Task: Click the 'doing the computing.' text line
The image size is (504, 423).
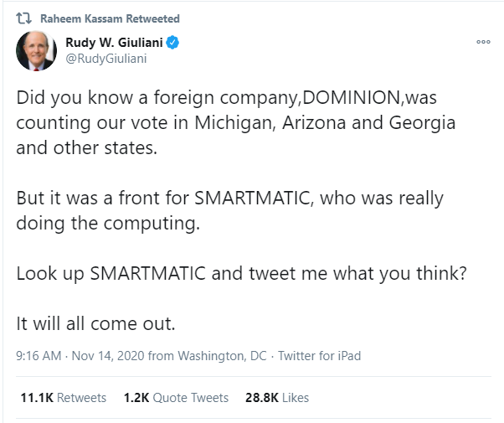Action: point(108,224)
